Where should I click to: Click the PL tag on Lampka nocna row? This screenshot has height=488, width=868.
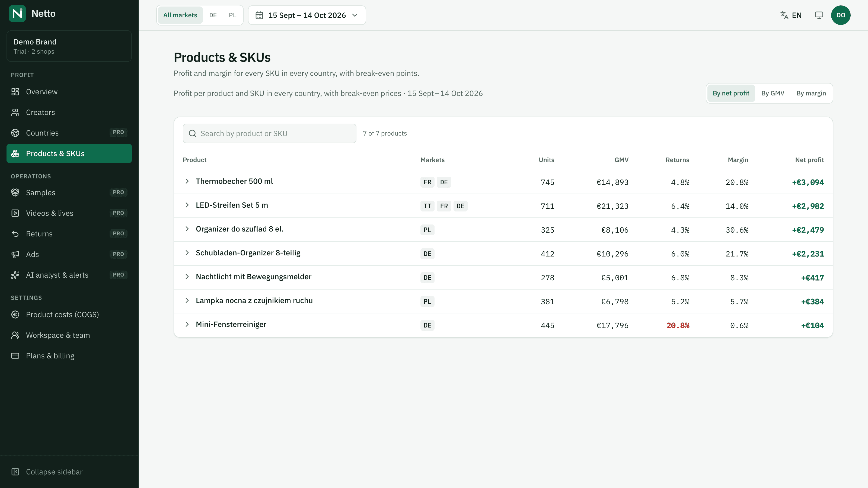point(427,301)
